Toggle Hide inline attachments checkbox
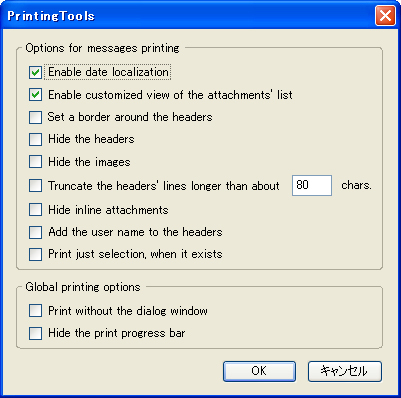This screenshot has width=401, height=398. click(x=35, y=210)
